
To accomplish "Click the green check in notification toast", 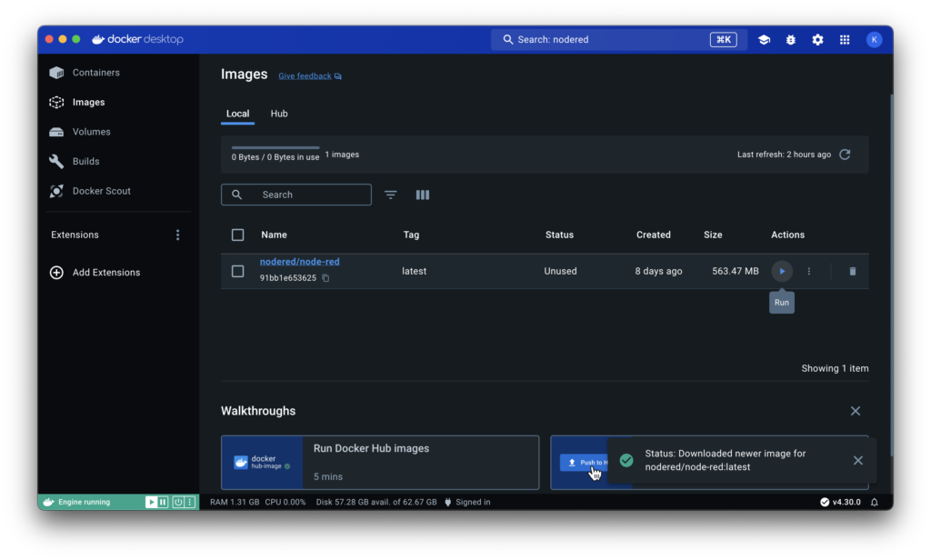I will pos(626,460).
